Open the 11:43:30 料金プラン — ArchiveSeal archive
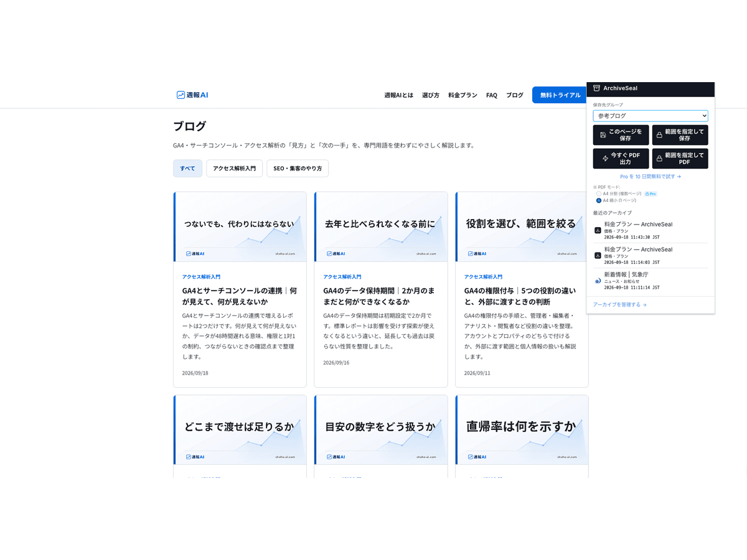 tap(651, 230)
